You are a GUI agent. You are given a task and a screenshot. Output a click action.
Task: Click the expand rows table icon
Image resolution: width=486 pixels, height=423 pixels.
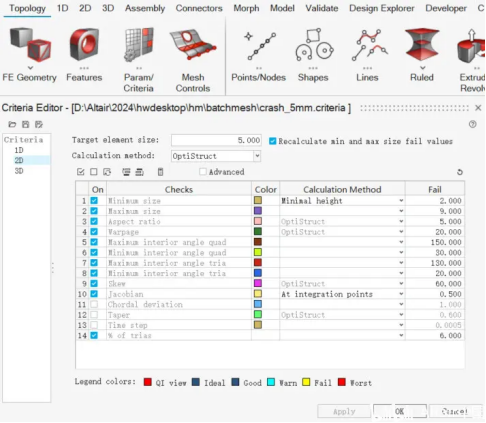coord(126,172)
